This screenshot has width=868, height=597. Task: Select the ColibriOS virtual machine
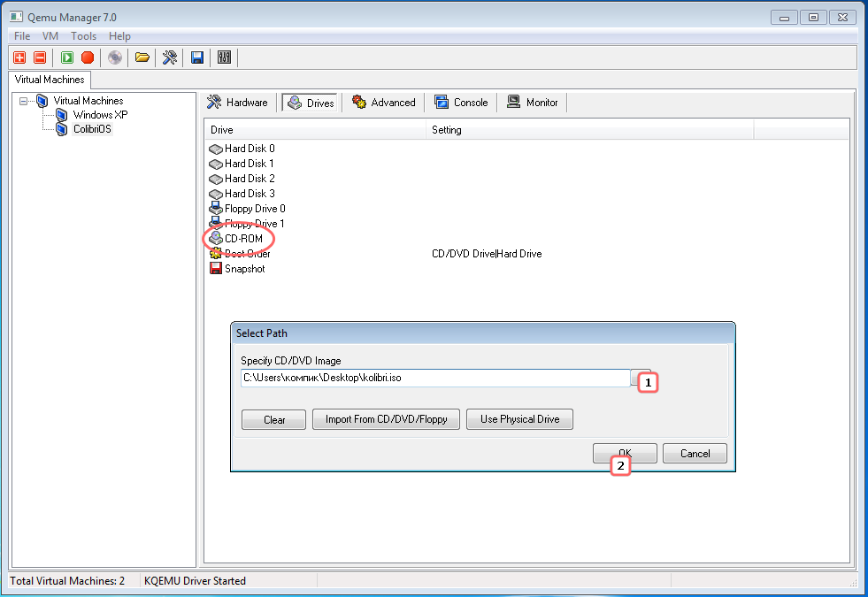pyautogui.click(x=92, y=129)
